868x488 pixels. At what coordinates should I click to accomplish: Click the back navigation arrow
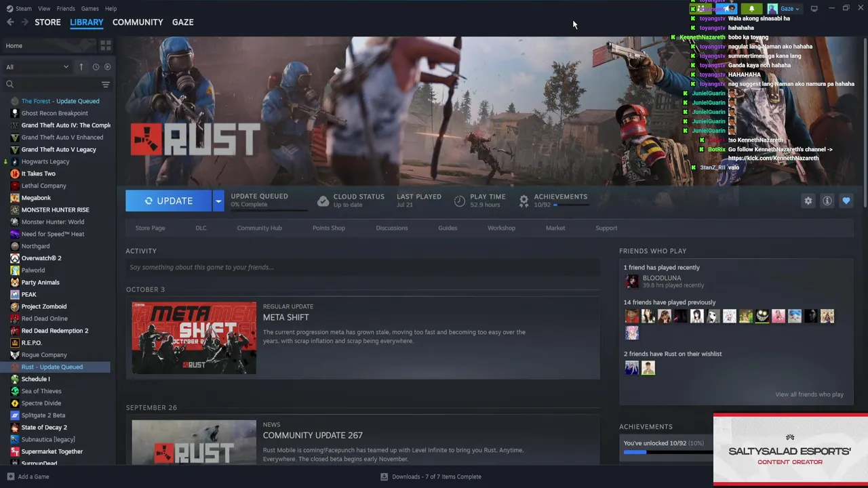pyautogui.click(x=10, y=22)
